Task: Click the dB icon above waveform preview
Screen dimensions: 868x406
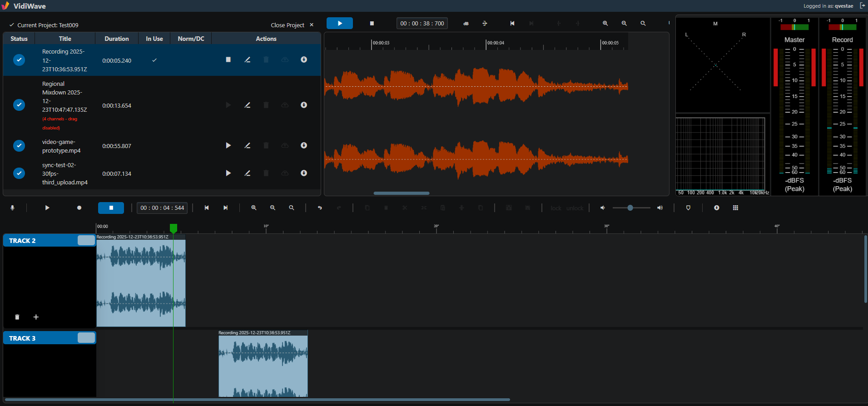Action: [466, 23]
